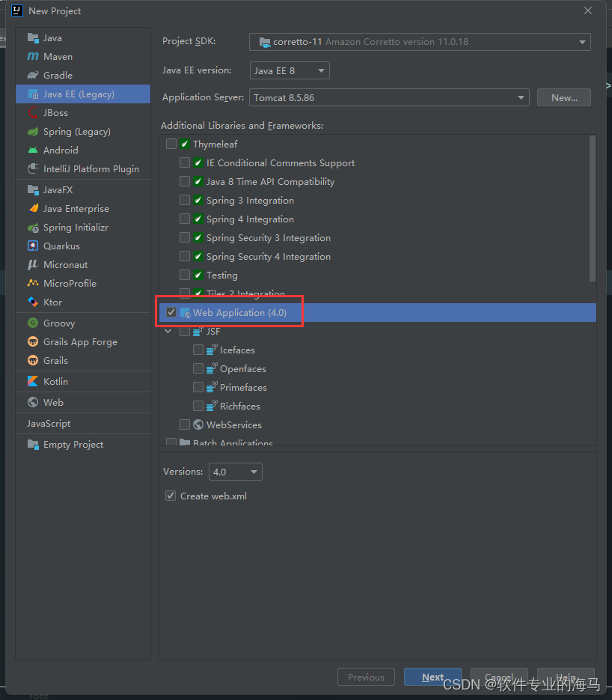Image resolution: width=612 pixels, height=700 pixels.
Task: Select the Android robot icon
Action: point(33,150)
